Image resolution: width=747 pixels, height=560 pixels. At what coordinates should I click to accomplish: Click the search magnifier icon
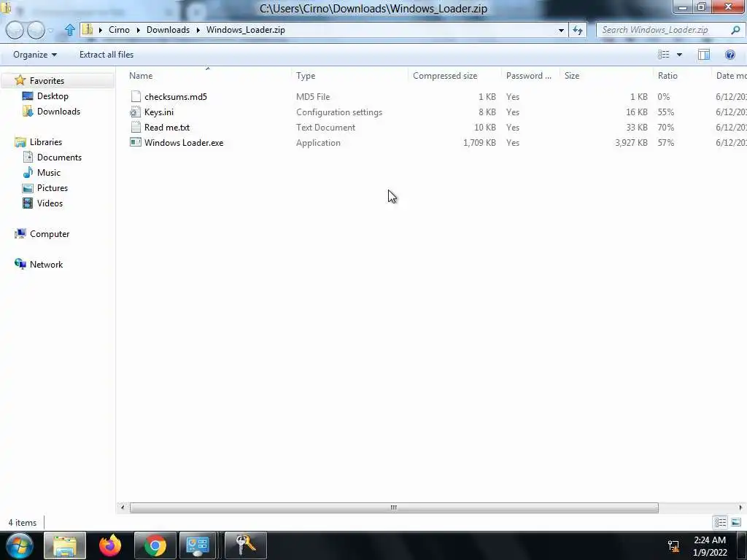(735, 30)
